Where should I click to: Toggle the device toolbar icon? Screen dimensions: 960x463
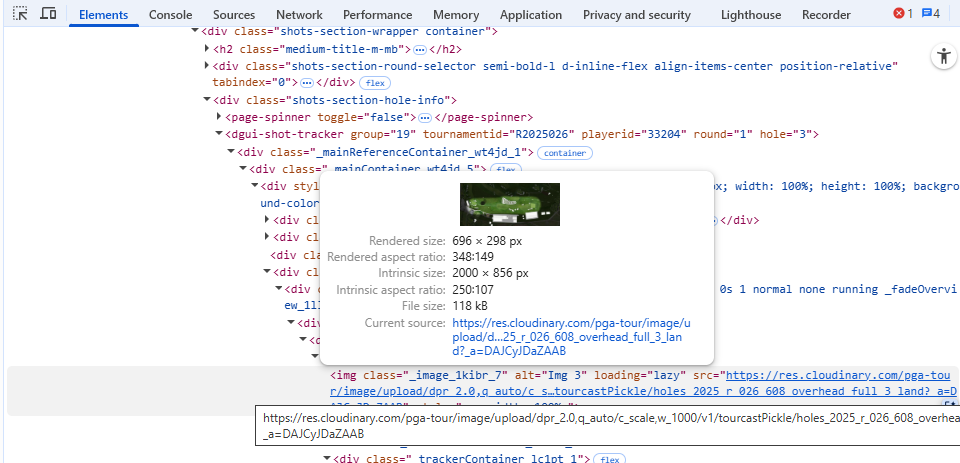tap(47, 14)
